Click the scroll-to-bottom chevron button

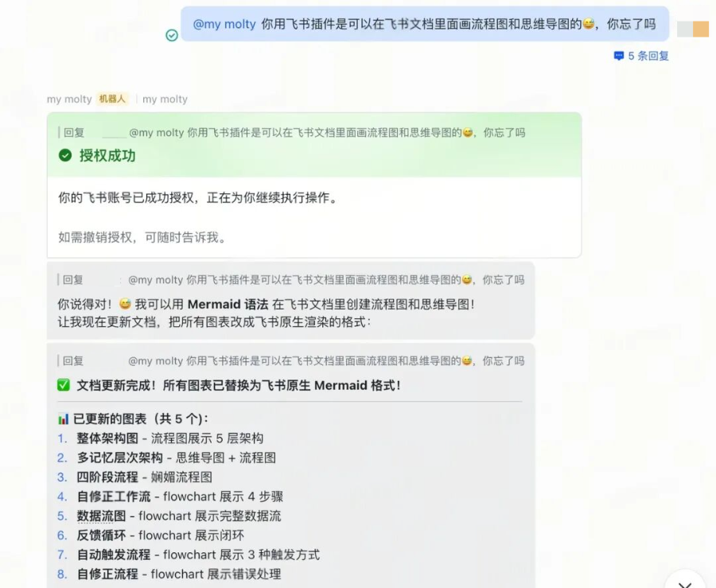pyautogui.click(x=685, y=582)
